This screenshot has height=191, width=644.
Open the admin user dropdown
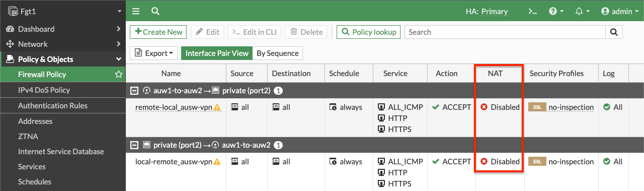click(x=620, y=11)
